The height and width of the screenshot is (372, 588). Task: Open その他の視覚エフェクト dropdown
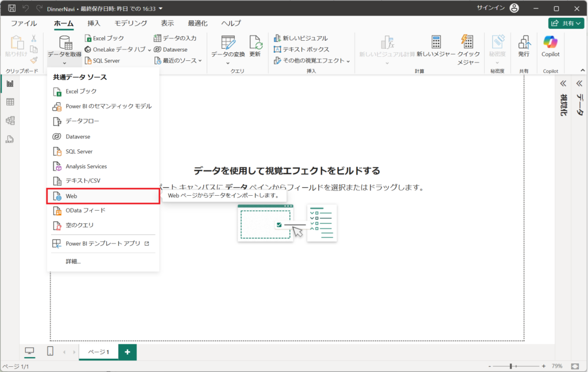tap(349, 61)
